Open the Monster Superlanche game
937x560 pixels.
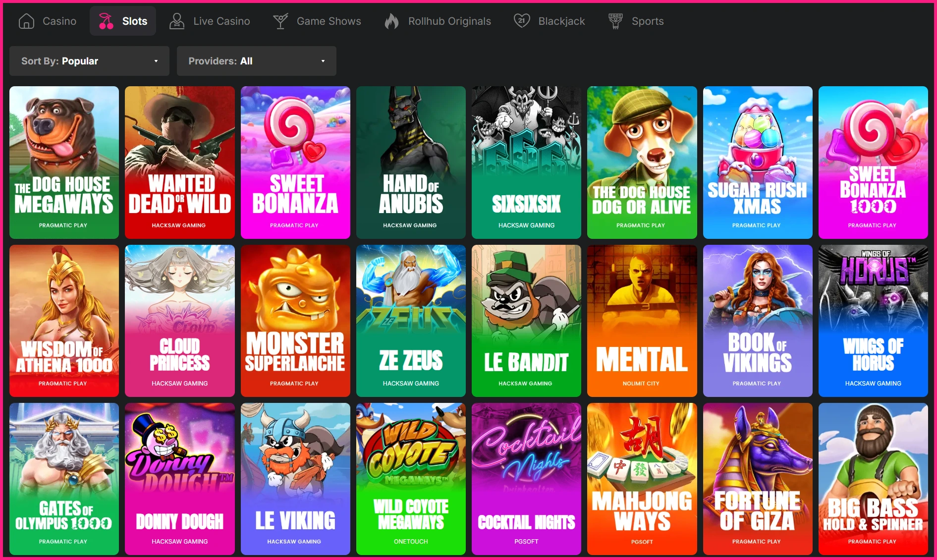coord(295,321)
